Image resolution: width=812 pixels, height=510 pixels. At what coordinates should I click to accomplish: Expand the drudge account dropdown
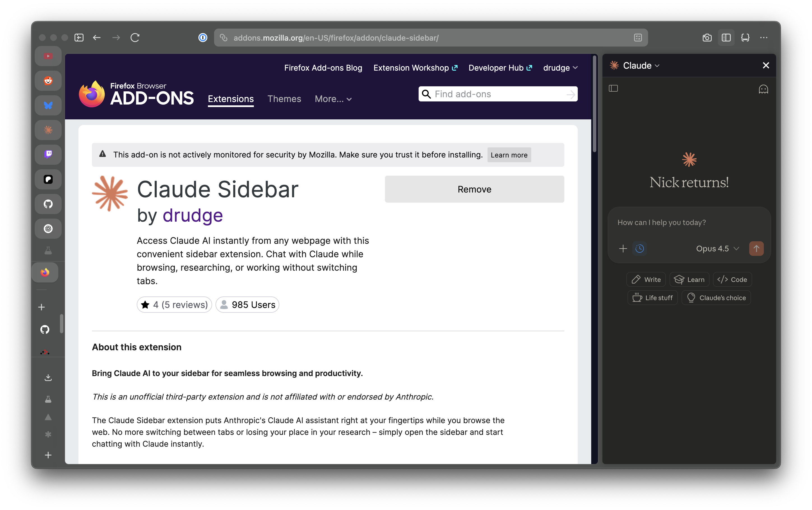(560, 68)
